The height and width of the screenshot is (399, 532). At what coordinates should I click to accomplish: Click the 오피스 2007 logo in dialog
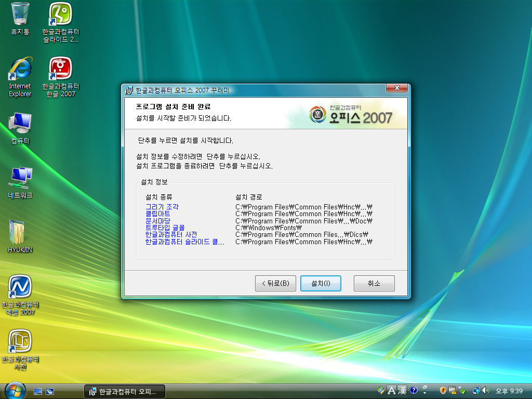tap(351, 114)
